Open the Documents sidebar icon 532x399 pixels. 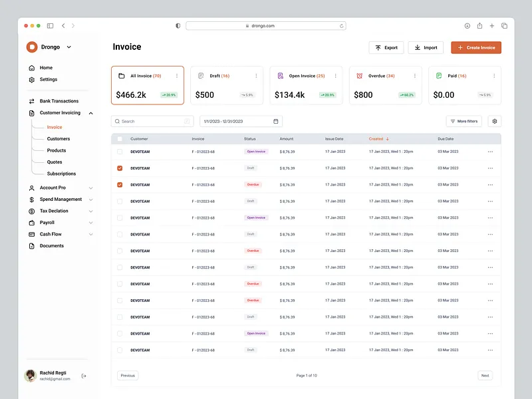pos(32,245)
